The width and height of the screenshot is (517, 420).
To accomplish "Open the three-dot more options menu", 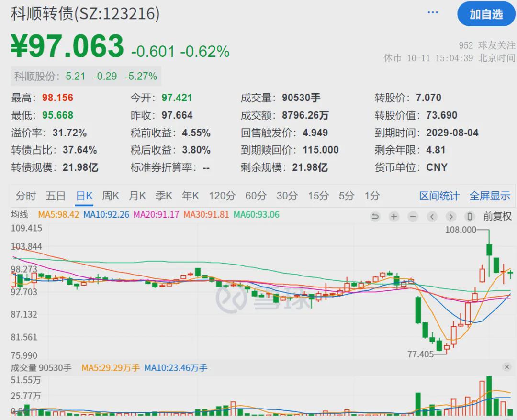I will click(x=433, y=12).
